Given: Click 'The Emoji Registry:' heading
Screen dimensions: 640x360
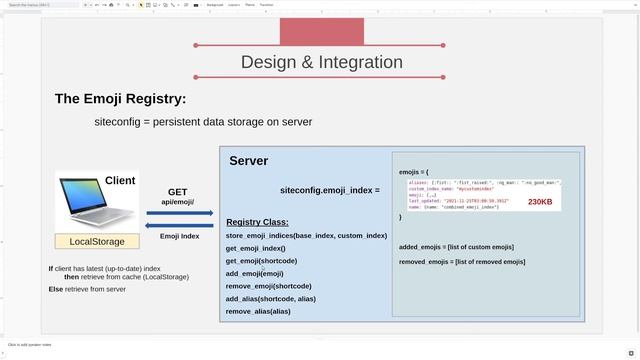Looking at the screenshot, I should pos(120,98).
